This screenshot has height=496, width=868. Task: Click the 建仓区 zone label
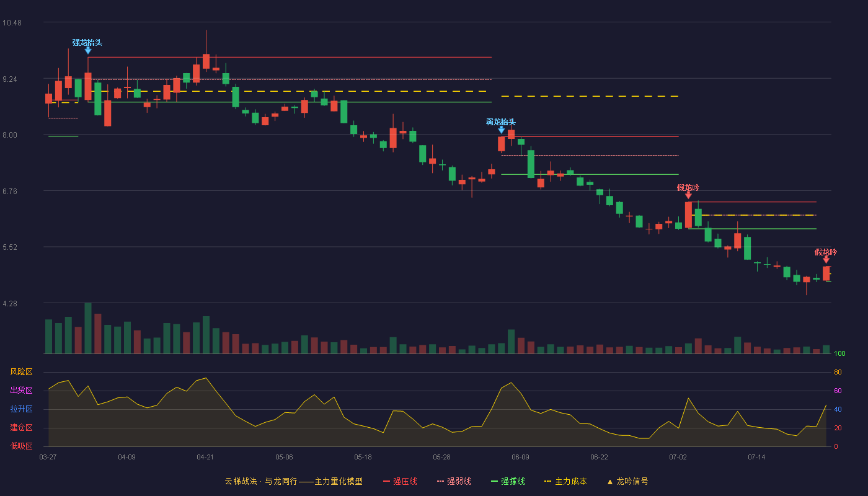tap(21, 428)
